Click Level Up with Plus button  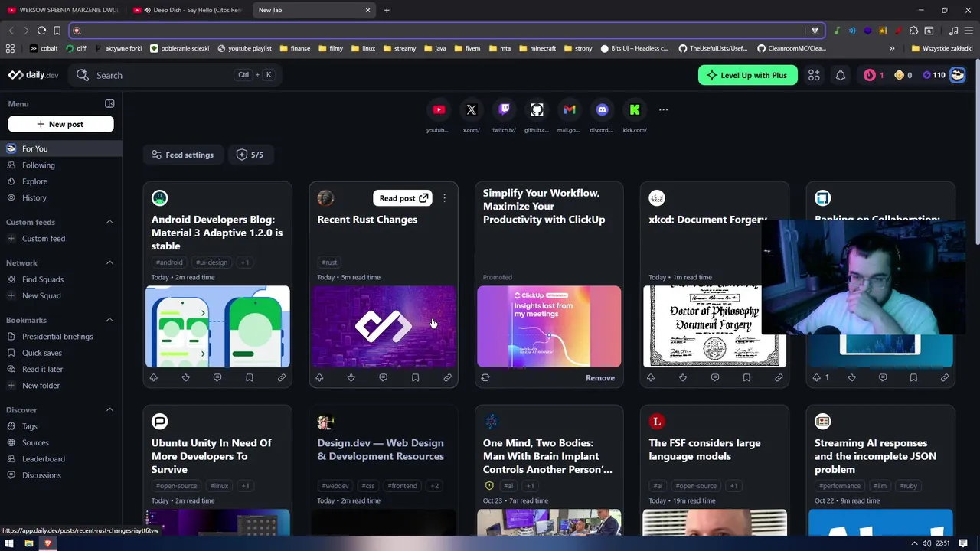point(747,75)
